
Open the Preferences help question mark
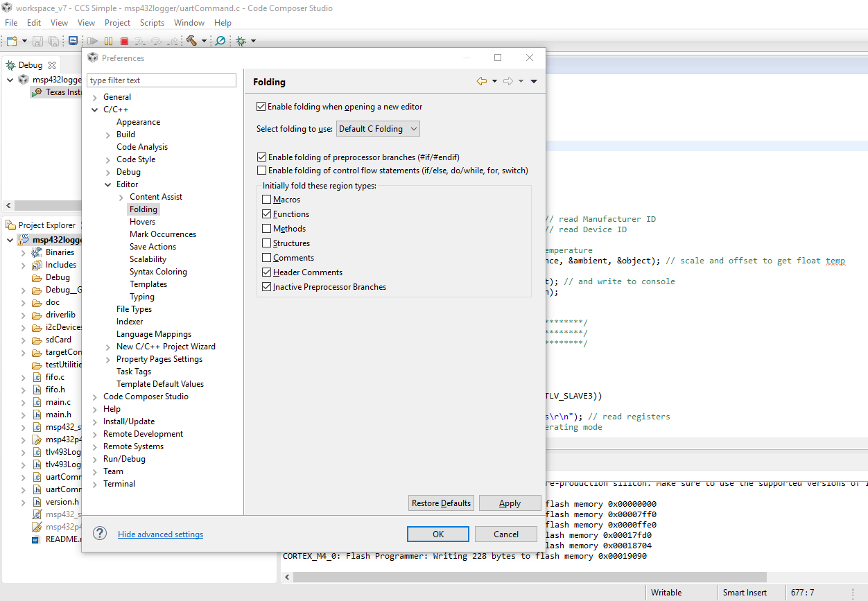[101, 533]
